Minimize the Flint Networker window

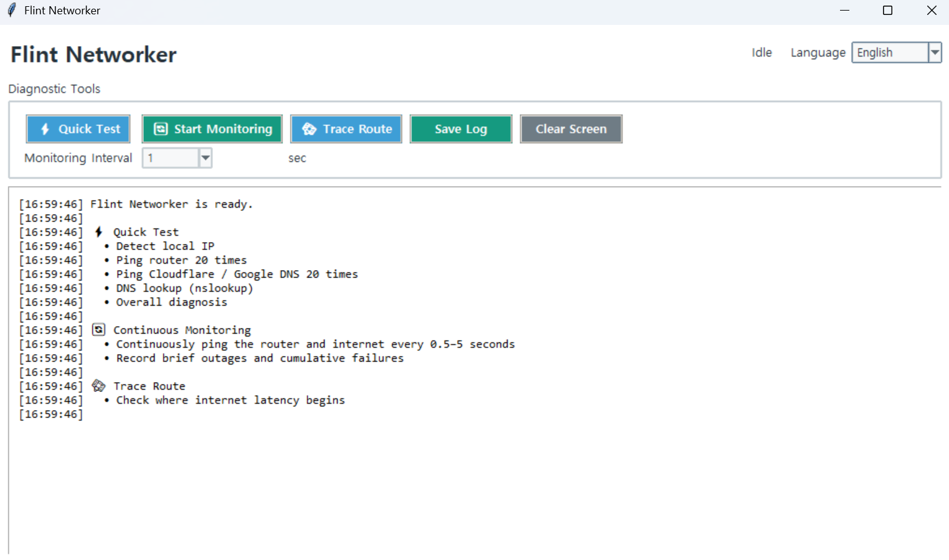[844, 11]
